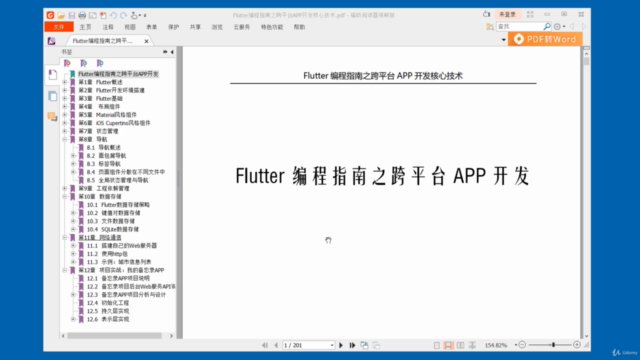The width and height of the screenshot is (640, 360).
Task: Click the PDF转Word button
Action: click(545, 39)
